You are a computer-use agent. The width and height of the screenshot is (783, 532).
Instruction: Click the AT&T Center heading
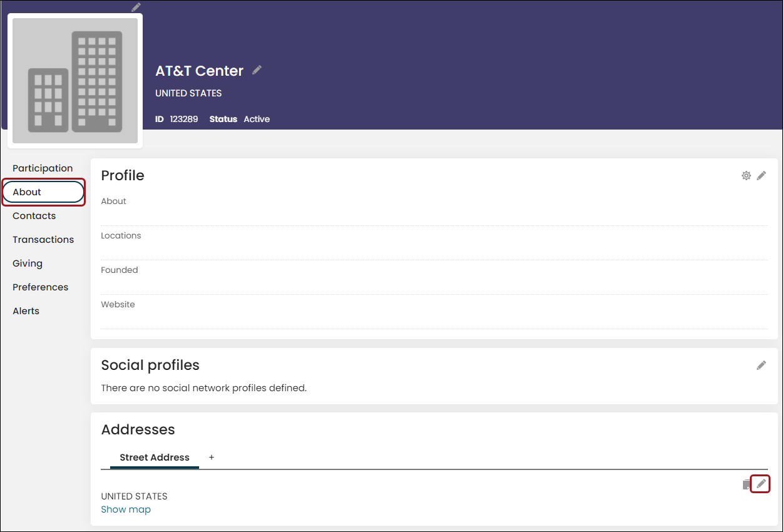pyautogui.click(x=200, y=71)
